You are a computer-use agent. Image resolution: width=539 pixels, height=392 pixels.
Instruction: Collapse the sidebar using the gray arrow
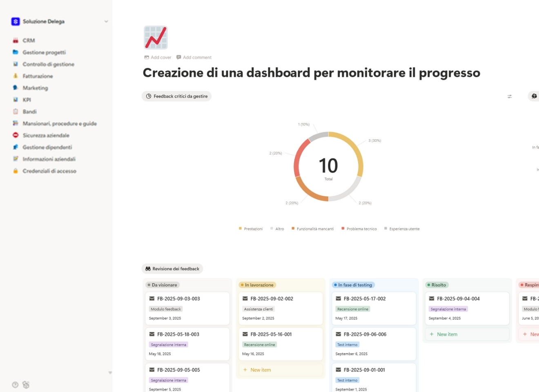(x=110, y=372)
